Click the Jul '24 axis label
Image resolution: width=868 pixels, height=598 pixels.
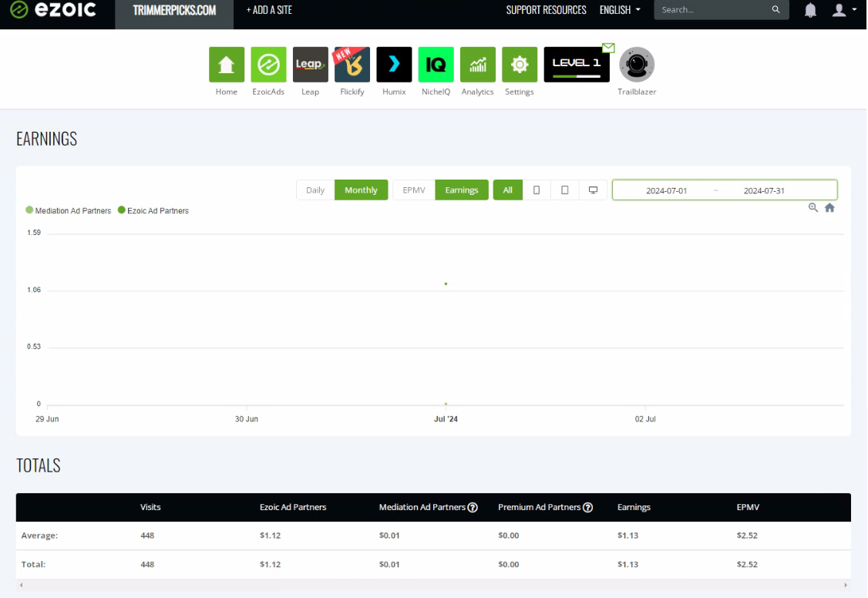tap(446, 419)
